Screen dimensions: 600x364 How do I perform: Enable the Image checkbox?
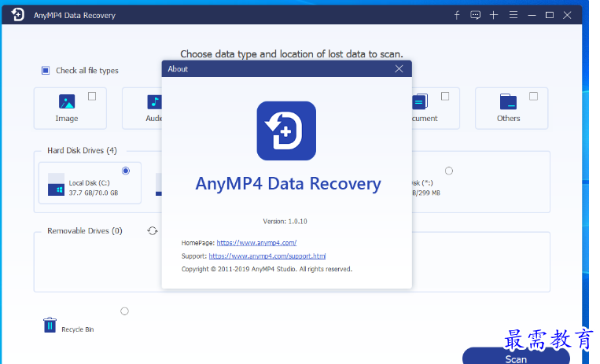click(92, 96)
